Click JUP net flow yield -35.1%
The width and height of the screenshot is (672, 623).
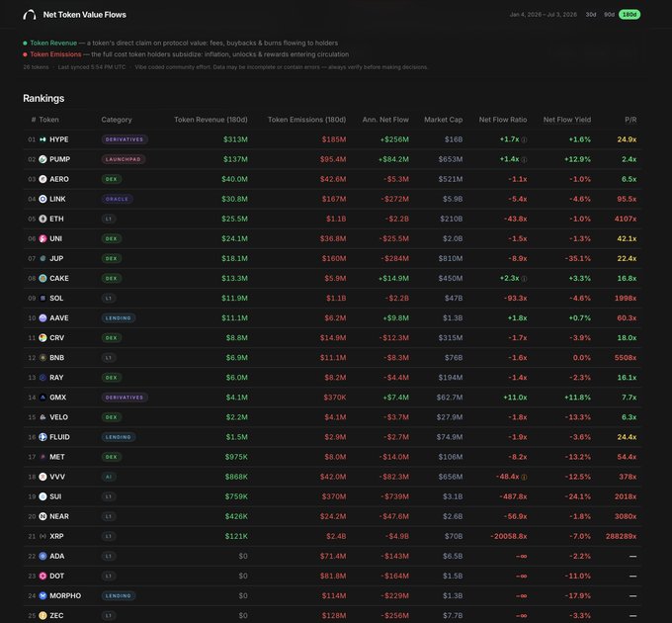click(577, 258)
